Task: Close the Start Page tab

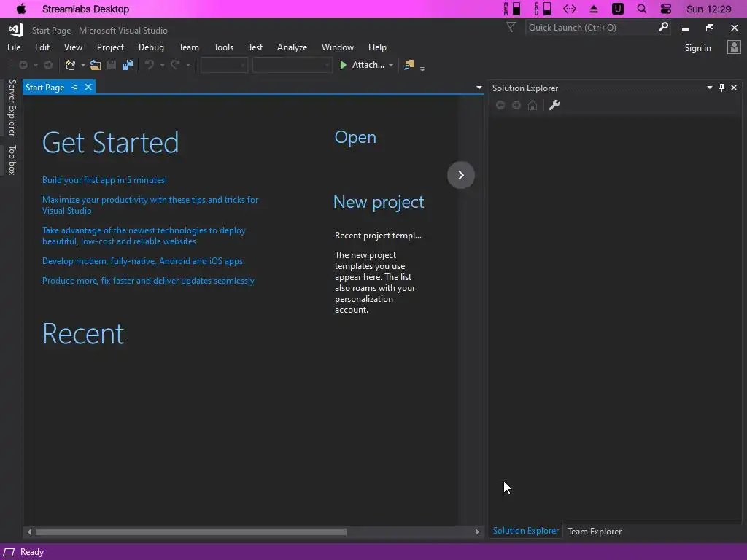Action: [x=88, y=87]
